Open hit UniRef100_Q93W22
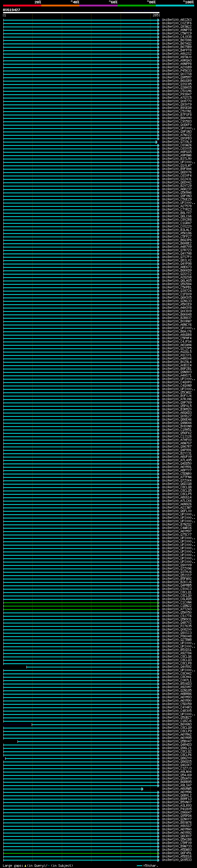Image resolution: width=197 pixels, height=868 pixels. pos(177,26)
